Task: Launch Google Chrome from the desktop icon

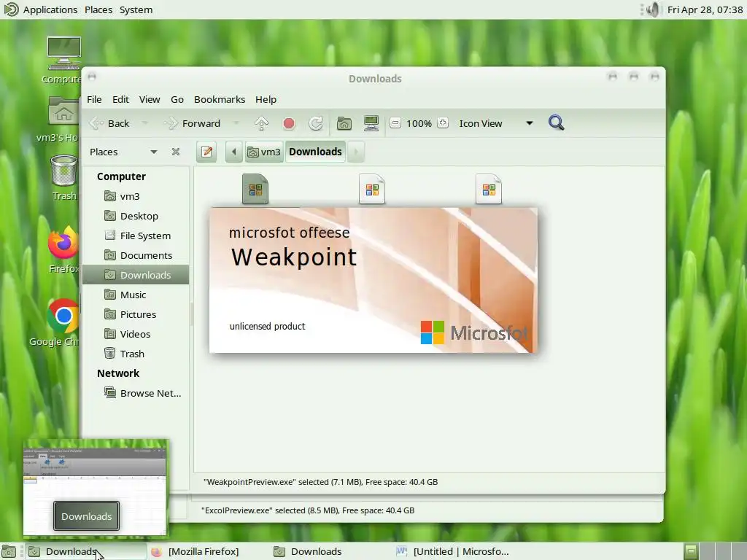Action: pyautogui.click(x=56, y=323)
